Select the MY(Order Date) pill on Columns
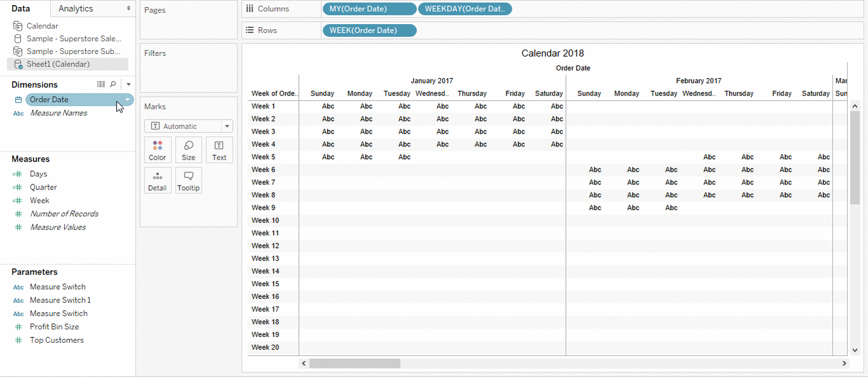The width and height of the screenshot is (868, 377). click(x=369, y=9)
